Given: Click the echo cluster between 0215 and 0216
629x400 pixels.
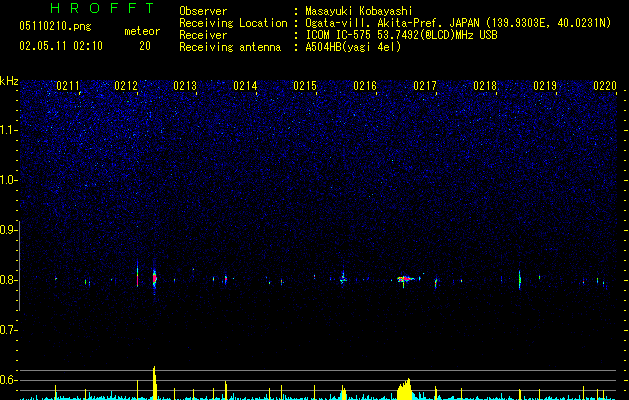Looking at the screenshot, I should click(x=343, y=278).
